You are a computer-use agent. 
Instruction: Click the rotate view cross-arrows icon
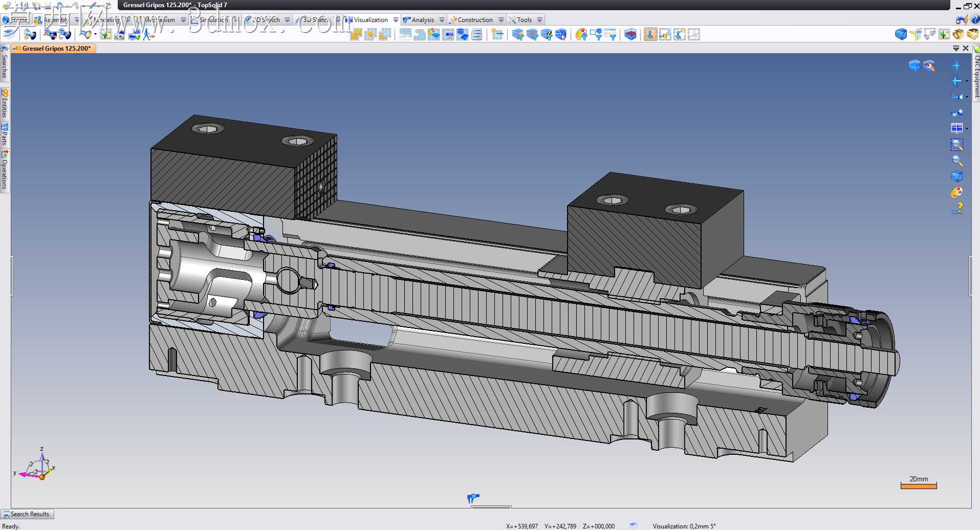tap(956, 81)
